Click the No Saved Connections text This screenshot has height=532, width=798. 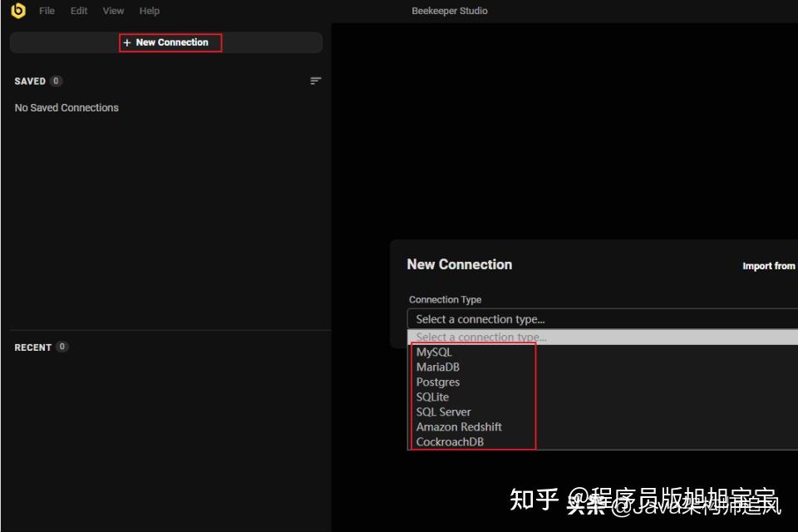pyautogui.click(x=66, y=108)
